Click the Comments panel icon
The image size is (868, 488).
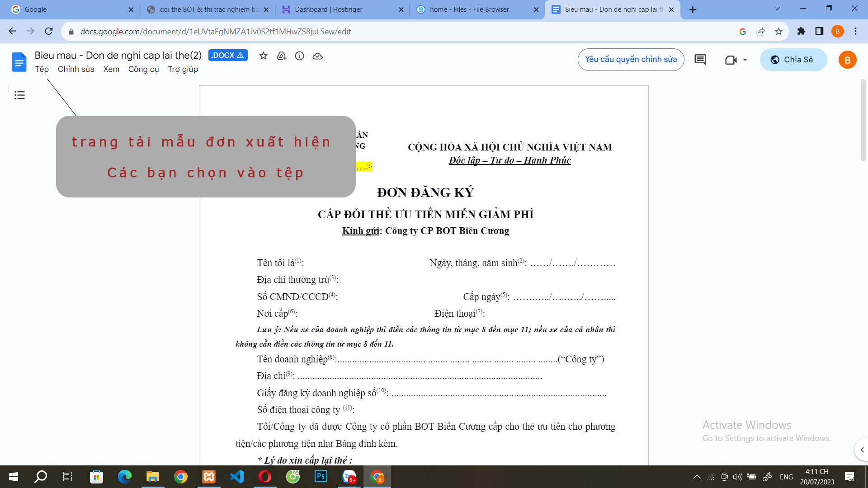click(x=701, y=59)
